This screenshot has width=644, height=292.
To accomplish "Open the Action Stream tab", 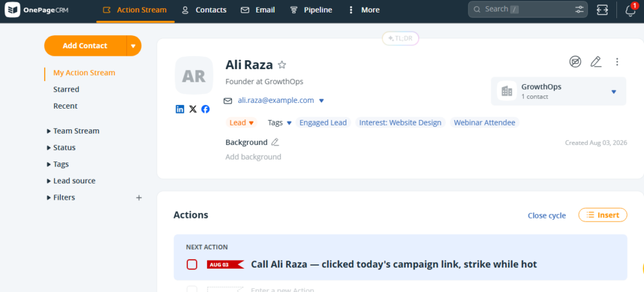I will pos(135,10).
